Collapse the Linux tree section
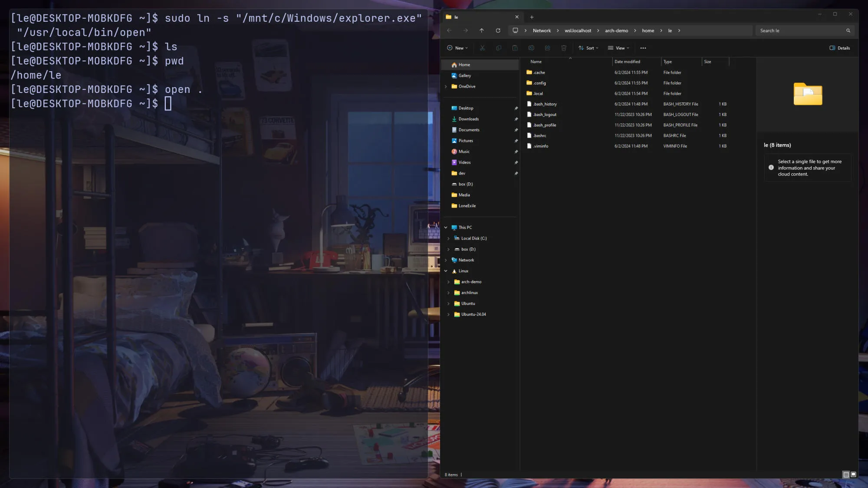Image resolution: width=868 pixels, height=488 pixels. coord(446,271)
